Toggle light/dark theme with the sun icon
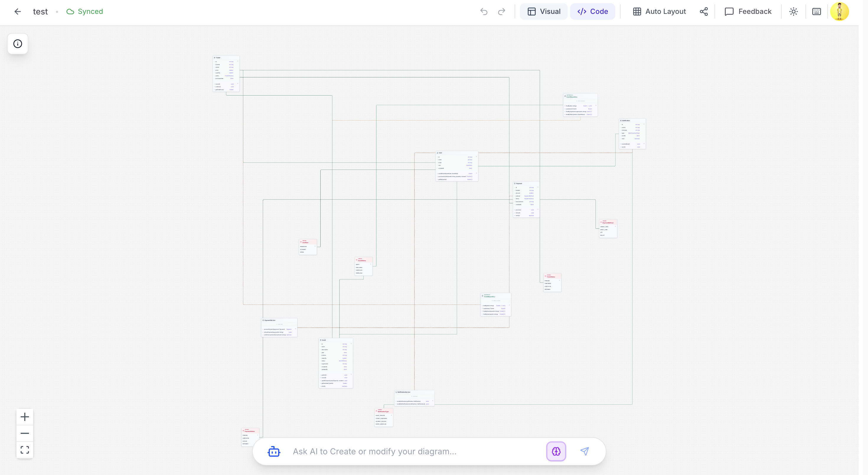The width and height of the screenshot is (868, 475). coord(794,11)
